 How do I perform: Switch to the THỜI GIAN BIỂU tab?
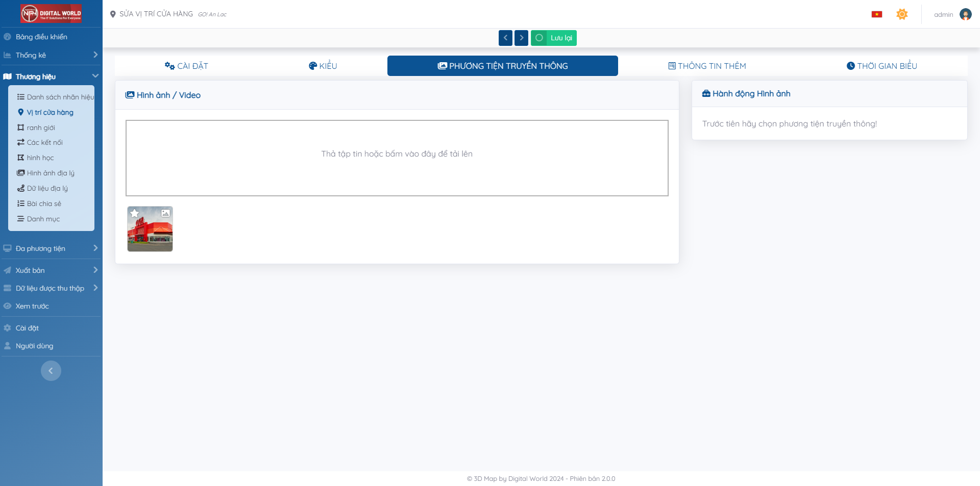pos(881,66)
